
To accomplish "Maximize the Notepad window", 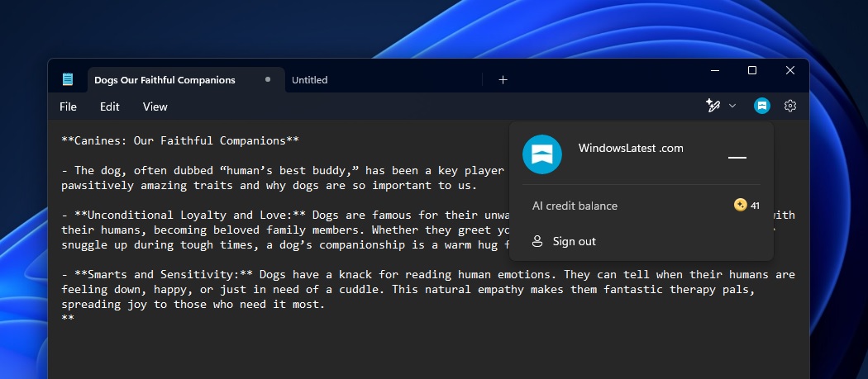I will (752, 70).
